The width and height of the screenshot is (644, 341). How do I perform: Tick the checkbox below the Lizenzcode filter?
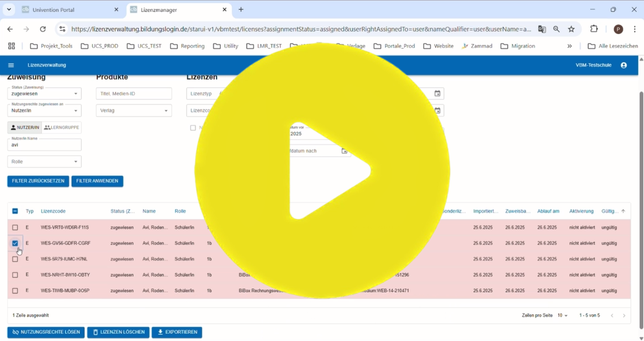pos(193,128)
